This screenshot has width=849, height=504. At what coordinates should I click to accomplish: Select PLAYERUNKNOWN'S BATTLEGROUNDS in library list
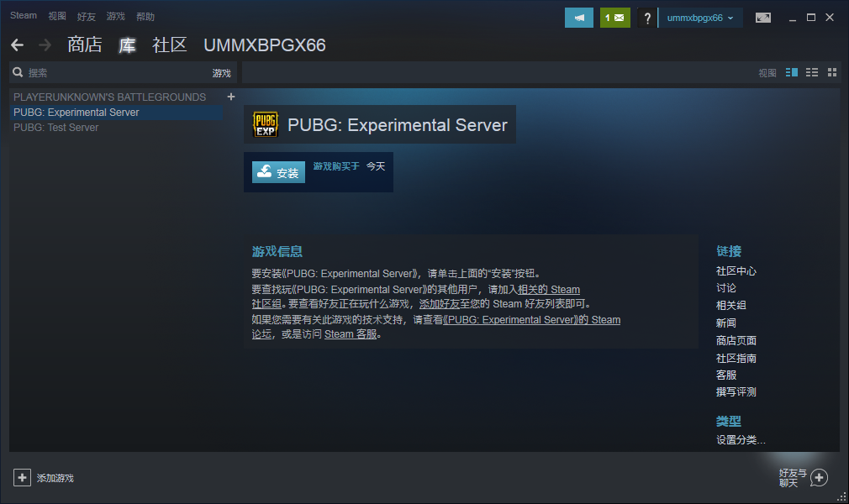(x=110, y=97)
